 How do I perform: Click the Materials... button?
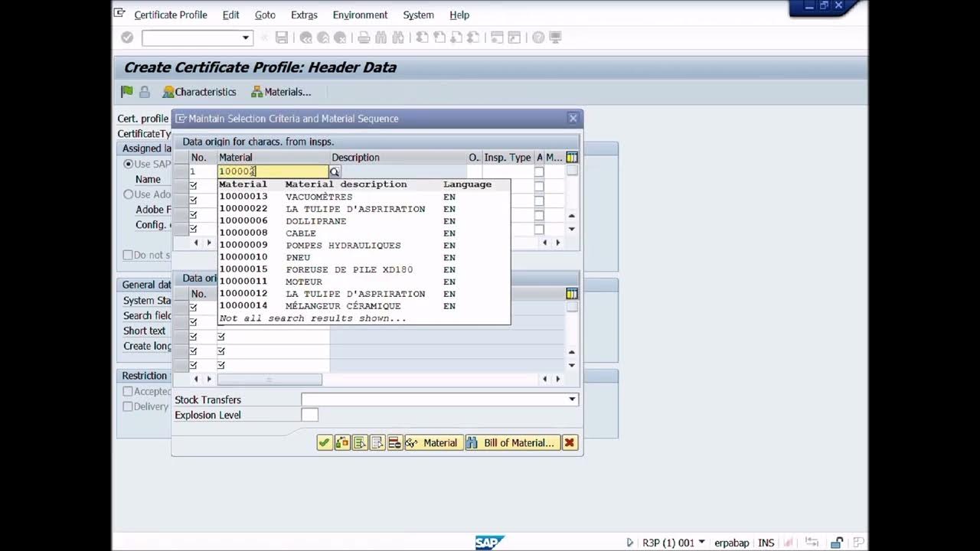(281, 92)
